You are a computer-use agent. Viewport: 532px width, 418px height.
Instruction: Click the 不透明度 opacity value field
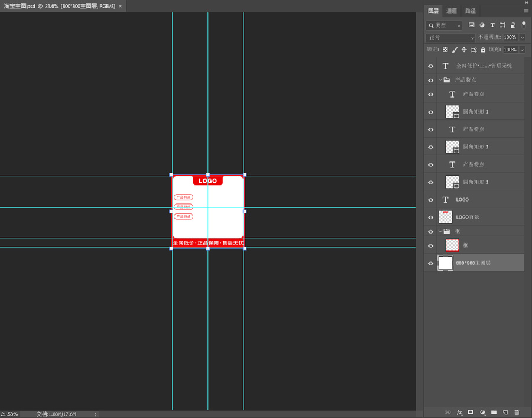[x=510, y=37]
